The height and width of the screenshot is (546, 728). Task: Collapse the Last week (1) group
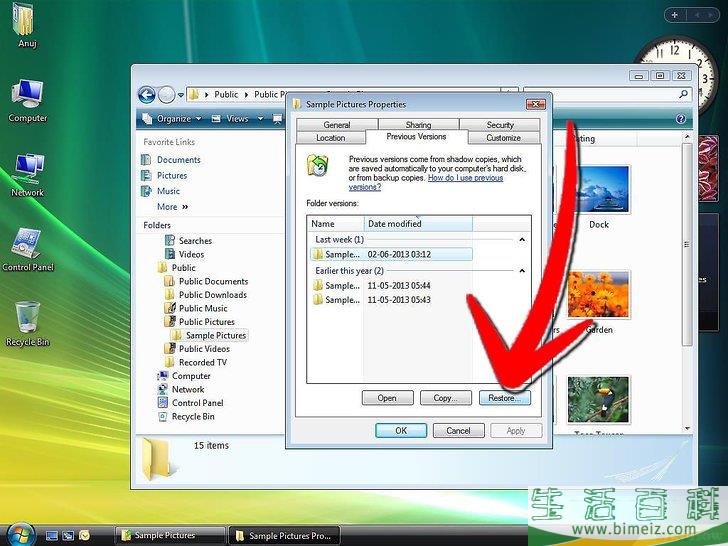522,240
